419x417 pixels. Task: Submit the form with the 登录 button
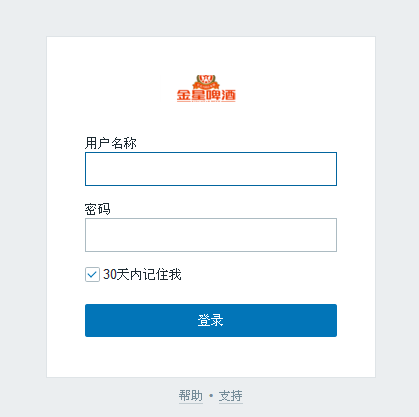point(211,320)
